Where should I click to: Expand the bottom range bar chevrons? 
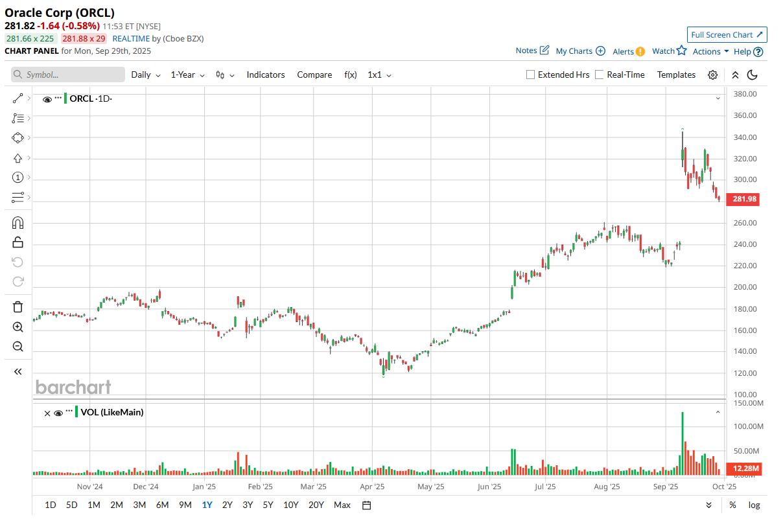click(x=710, y=505)
